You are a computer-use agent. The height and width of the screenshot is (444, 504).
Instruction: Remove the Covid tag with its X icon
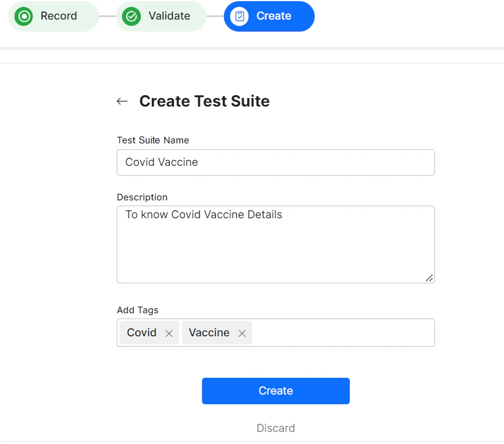pos(169,333)
